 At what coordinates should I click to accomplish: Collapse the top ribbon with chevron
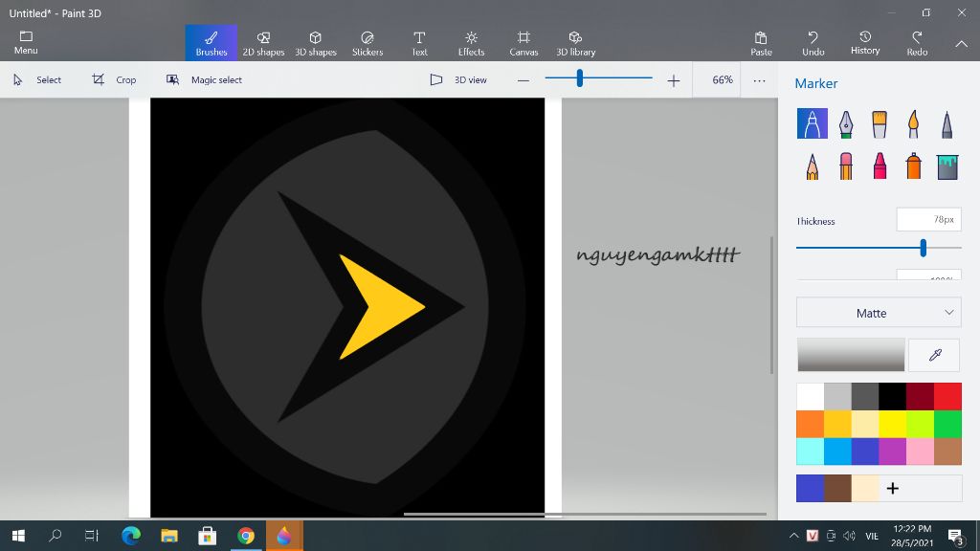pyautogui.click(x=961, y=44)
